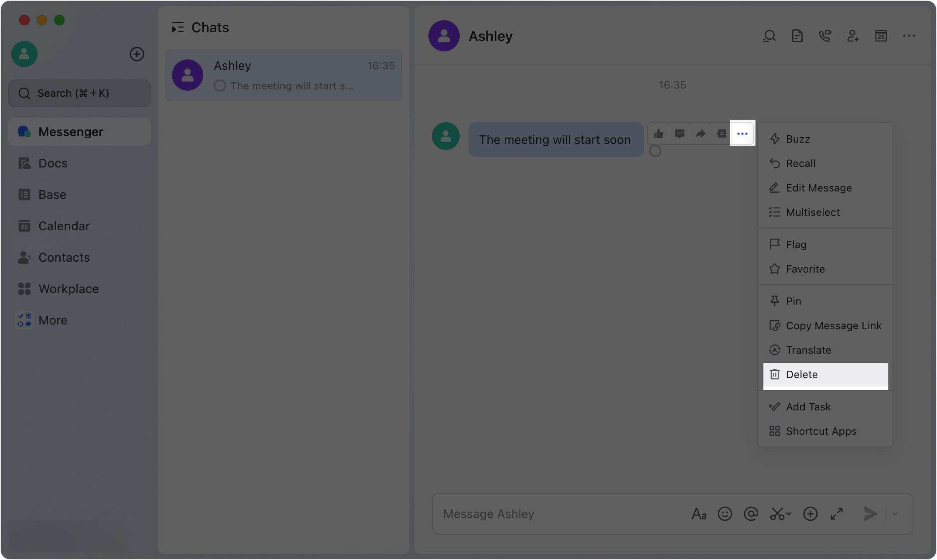Click the Search field in the sidebar
Image resolution: width=937 pixels, height=560 pixels.
(x=79, y=93)
